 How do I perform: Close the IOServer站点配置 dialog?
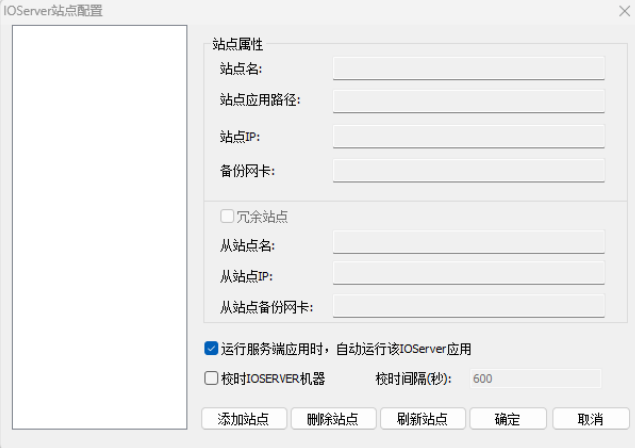(x=624, y=11)
